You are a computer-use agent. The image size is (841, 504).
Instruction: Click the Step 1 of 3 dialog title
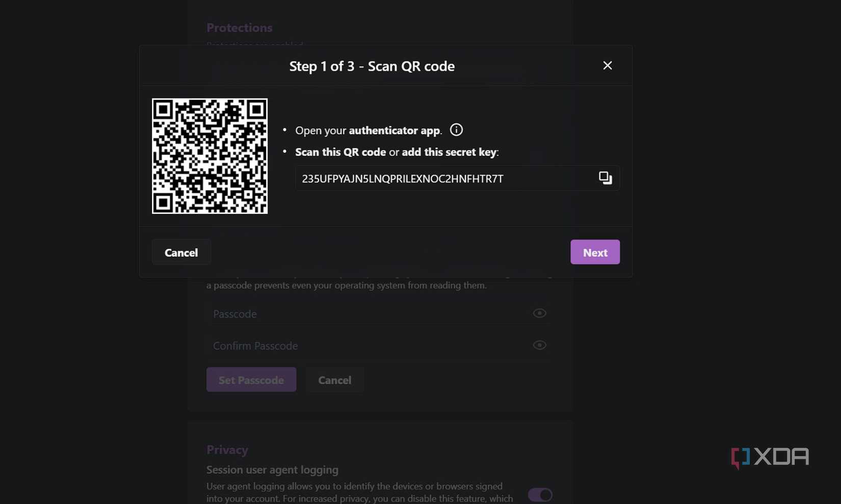pos(372,66)
